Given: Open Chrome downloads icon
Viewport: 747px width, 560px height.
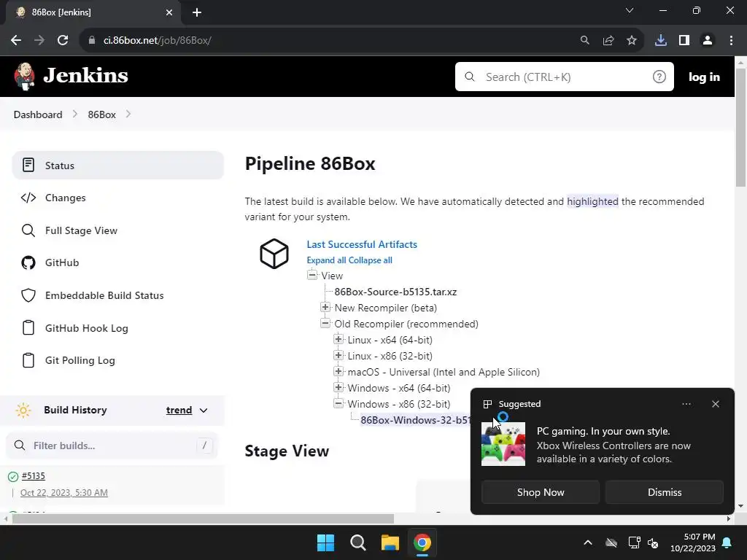Looking at the screenshot, I should pos(660,41).
